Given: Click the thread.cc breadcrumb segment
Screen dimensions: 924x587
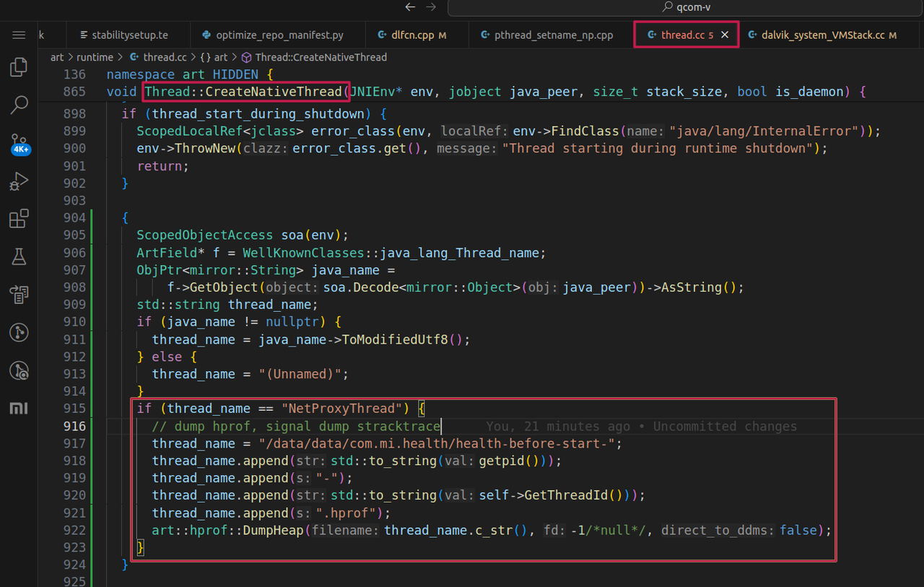Looking at the screenshot, I should [x=157, y=57].
